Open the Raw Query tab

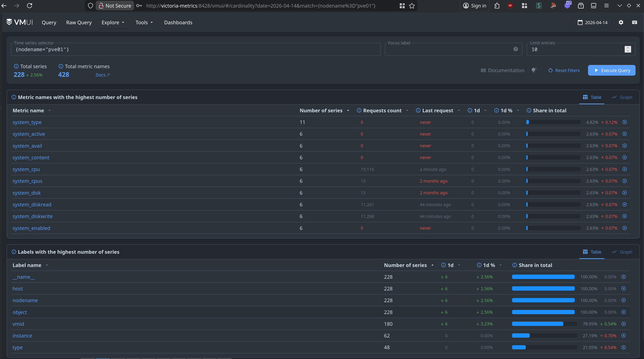pos(79,23)
